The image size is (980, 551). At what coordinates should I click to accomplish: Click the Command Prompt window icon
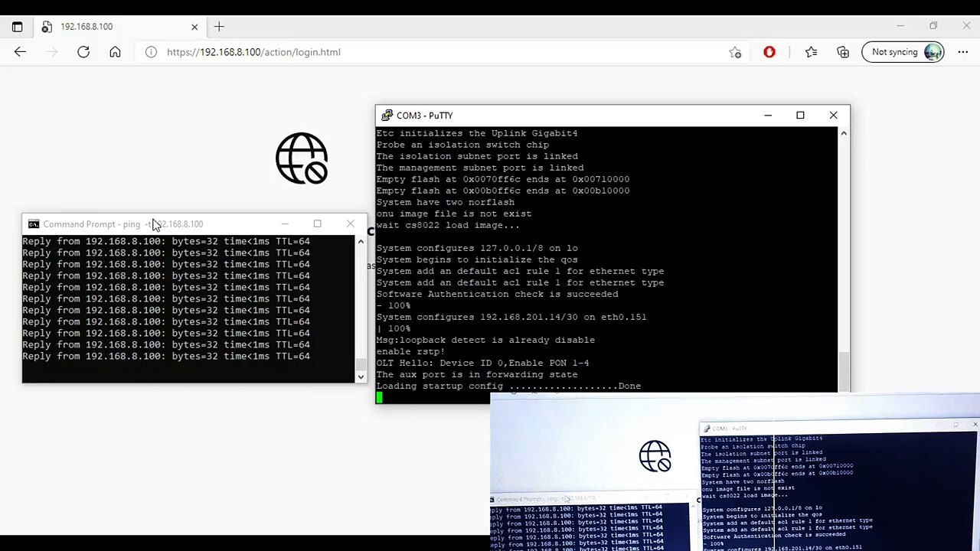pyautogui.click(x=34, y=224)
